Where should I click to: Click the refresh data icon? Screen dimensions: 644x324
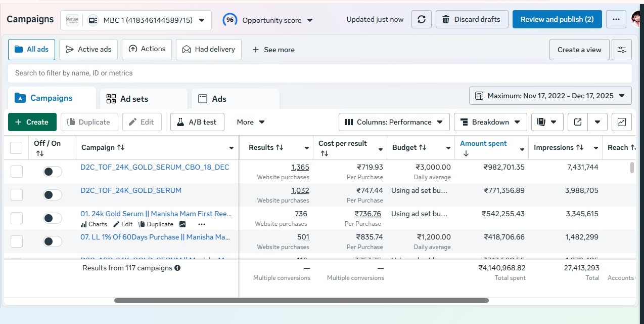[421, 20]
